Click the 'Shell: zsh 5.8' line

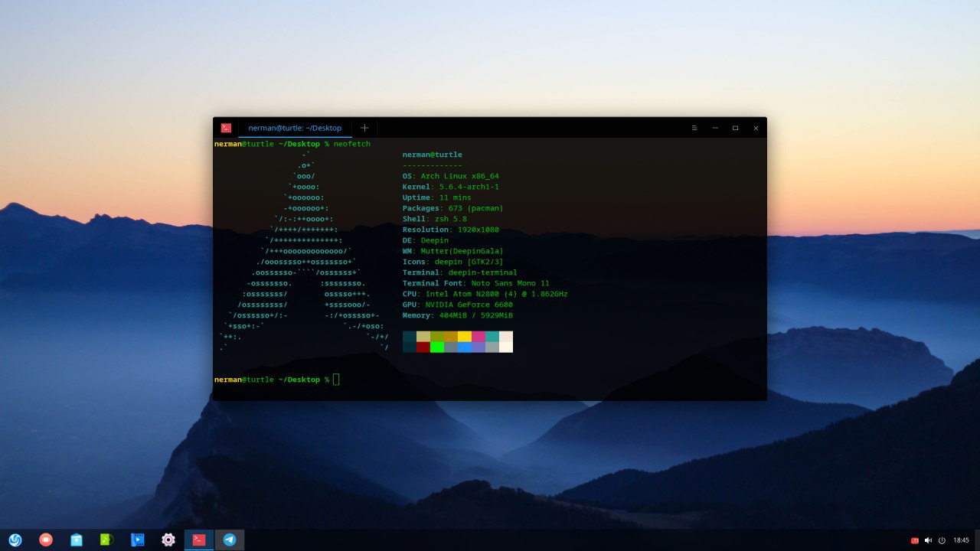tap(435, 219)
